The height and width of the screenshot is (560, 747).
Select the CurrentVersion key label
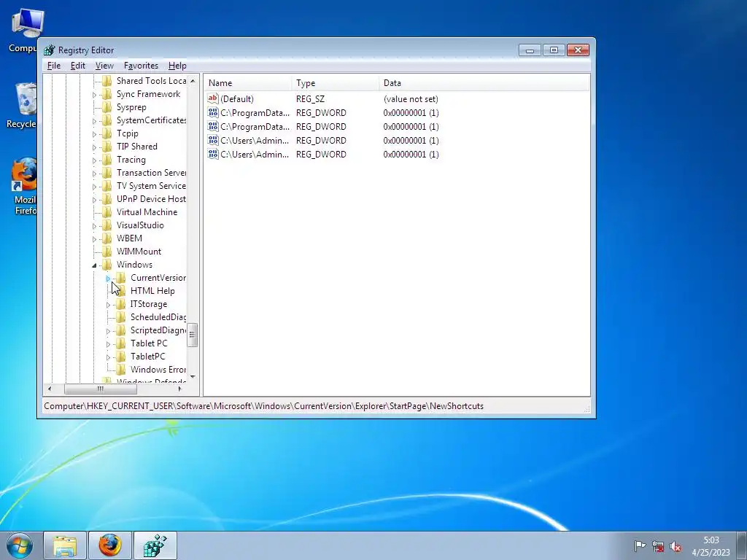[158, 278]
